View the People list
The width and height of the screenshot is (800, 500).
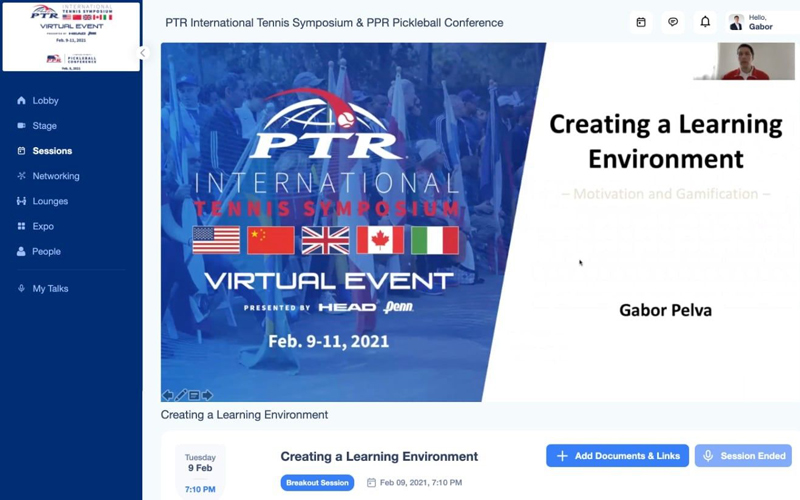[46, 251]
